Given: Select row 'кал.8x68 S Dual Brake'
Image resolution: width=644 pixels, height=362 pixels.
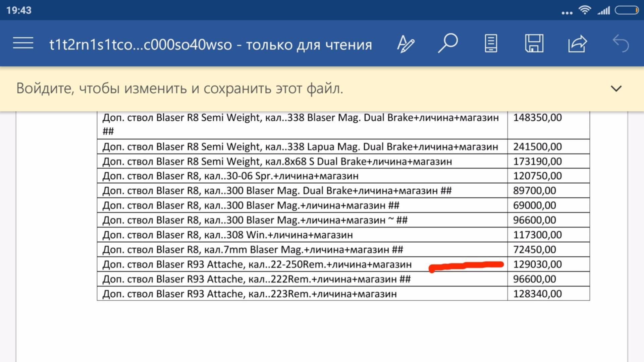Looking at the screenshot, I should (302, 162).
